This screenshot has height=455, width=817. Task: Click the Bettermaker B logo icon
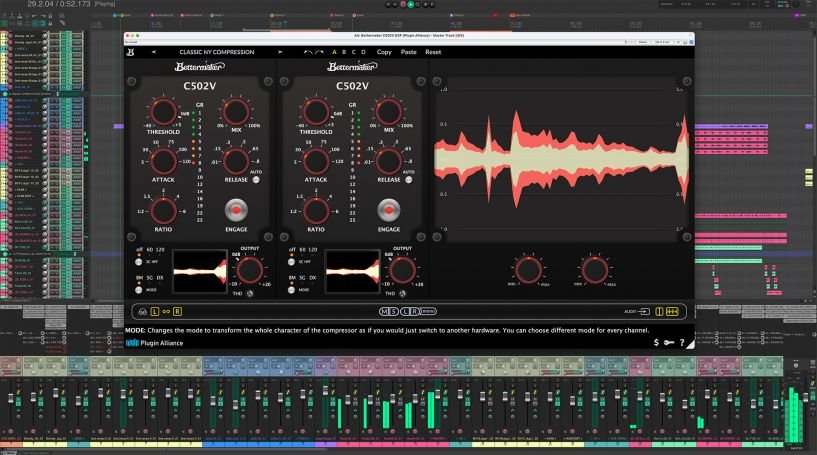coord(130,52)
